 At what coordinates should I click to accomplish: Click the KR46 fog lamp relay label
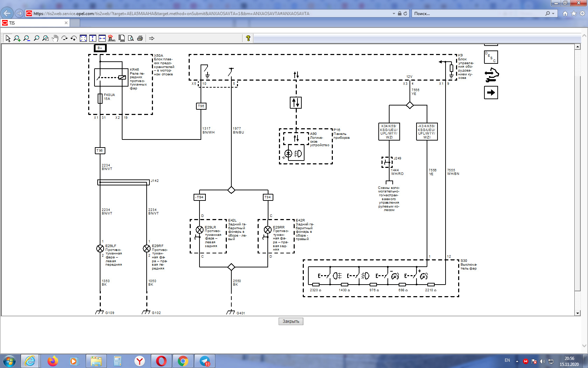click(138, 79)
